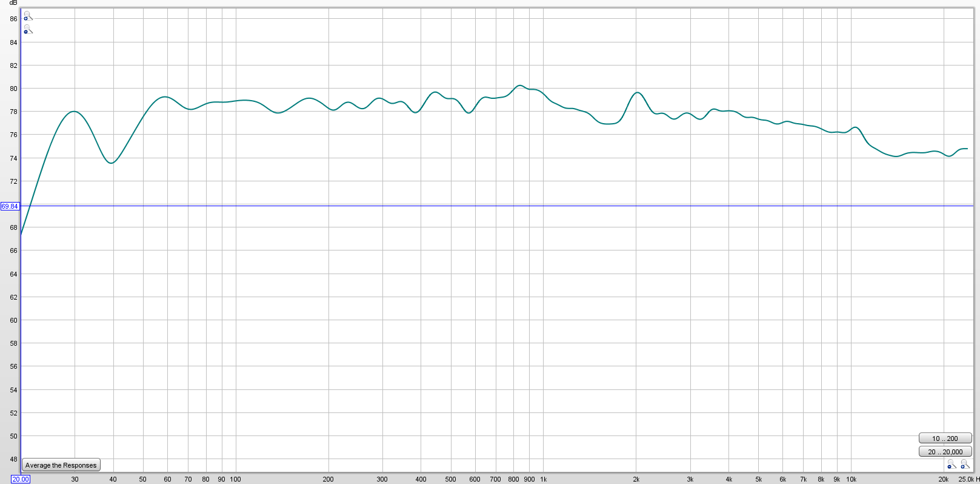
Task: Click the 1k frequency axis label
Action: point(544,479)
